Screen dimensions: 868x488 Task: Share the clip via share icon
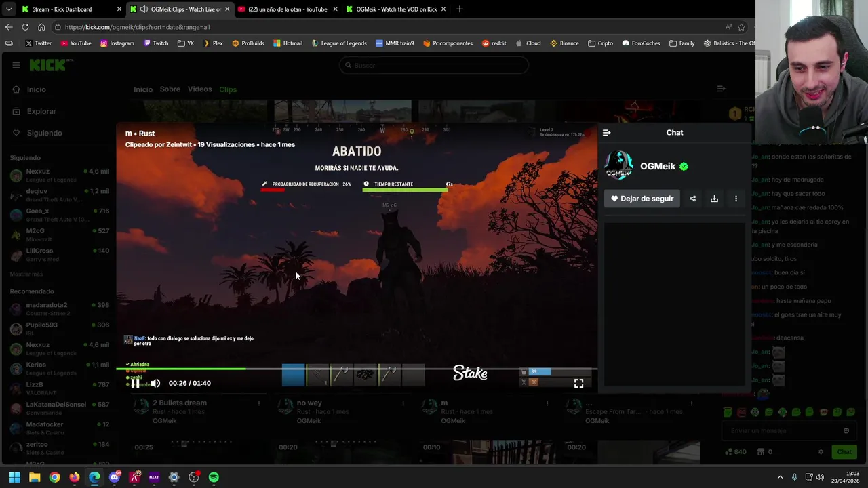pyautogui.click(x=692, y=199)
